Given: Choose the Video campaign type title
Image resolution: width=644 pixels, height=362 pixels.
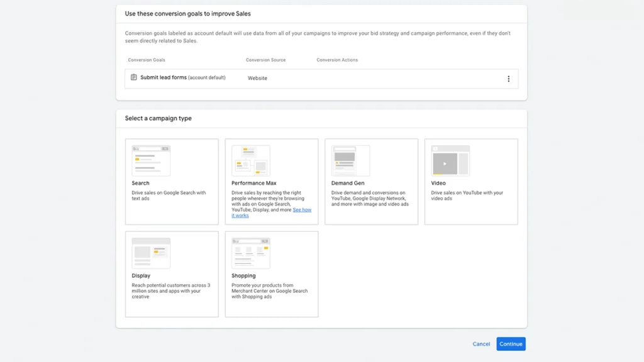Looking at the screenshot, I should 438,183.
